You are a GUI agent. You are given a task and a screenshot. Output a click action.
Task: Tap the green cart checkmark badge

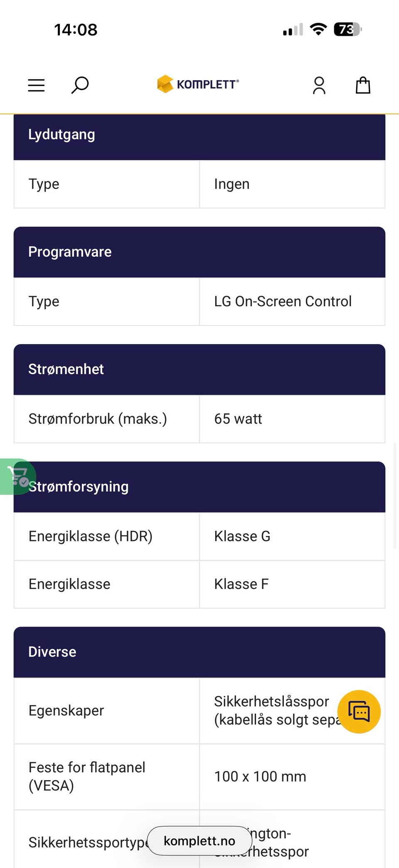tap(17, 476)
